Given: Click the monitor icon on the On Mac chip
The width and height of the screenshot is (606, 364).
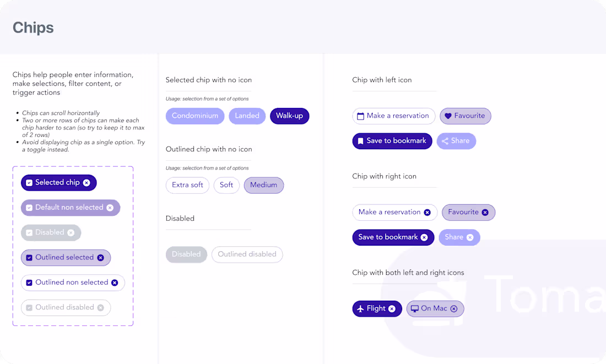Looking at the screenshot, I should coord(414,308).
